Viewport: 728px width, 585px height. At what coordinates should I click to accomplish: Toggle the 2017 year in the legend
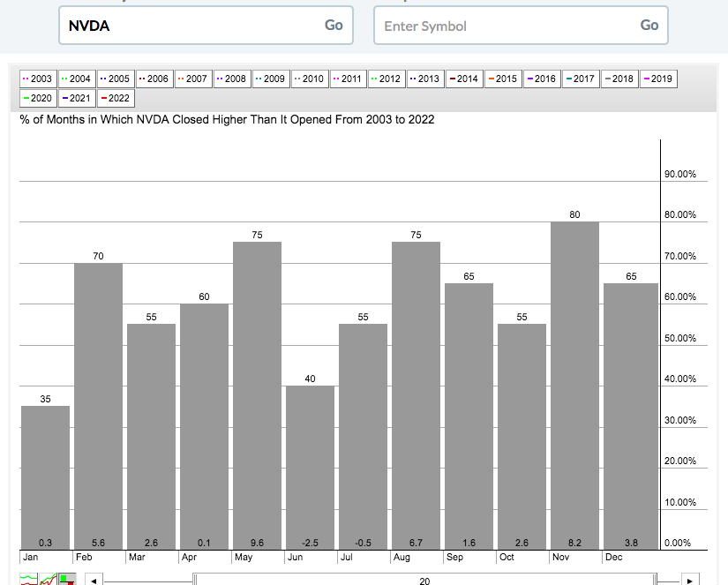(x=582, y=79)
